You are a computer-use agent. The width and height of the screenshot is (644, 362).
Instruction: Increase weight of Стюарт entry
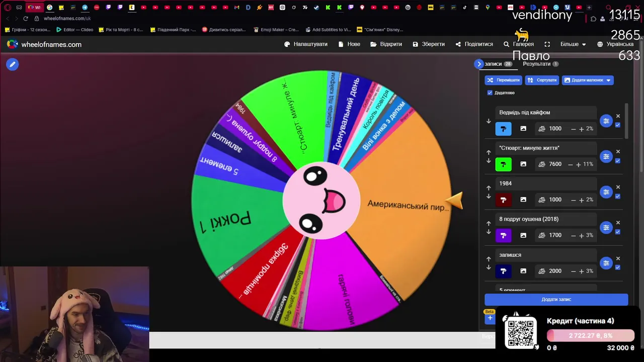coord(578,164)
